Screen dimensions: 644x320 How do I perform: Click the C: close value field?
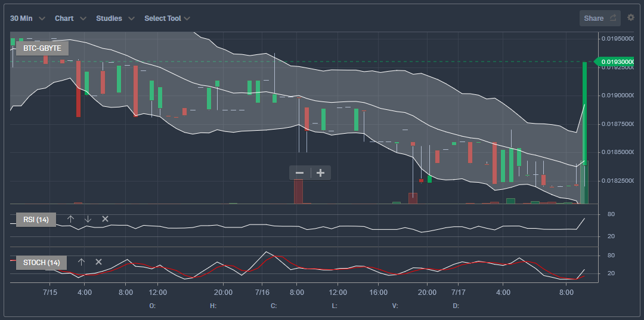pos(274,306)
